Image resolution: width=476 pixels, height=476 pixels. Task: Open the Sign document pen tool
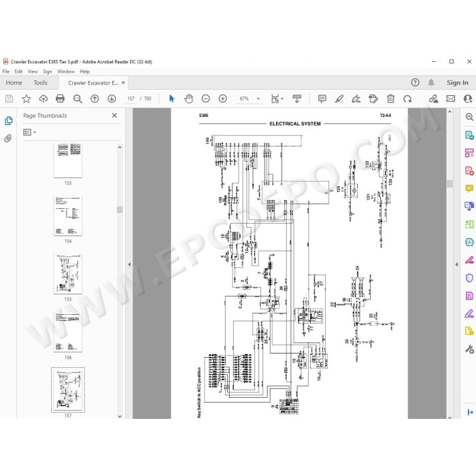356,99
